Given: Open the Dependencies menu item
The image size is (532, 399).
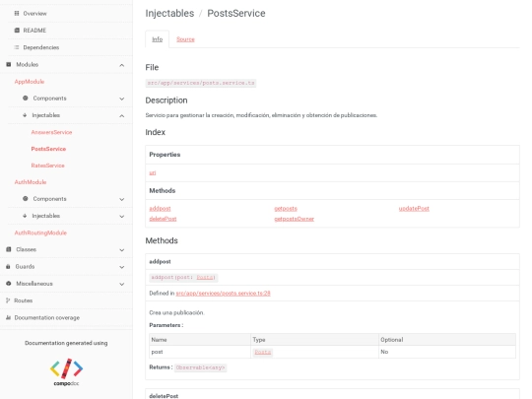Looking at the screenshot, I should click(x=41, y=47).
